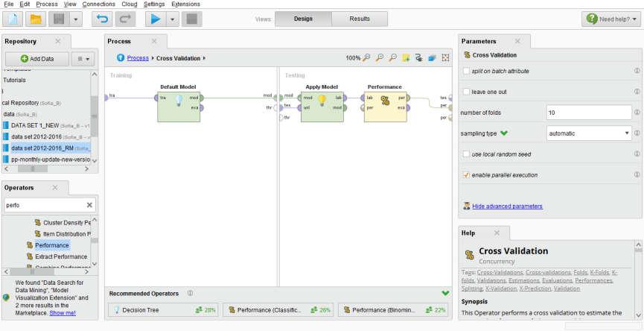Click the blue up-arrow breadcrumb icon
The image size is (644, 331).
pos(121,58)
